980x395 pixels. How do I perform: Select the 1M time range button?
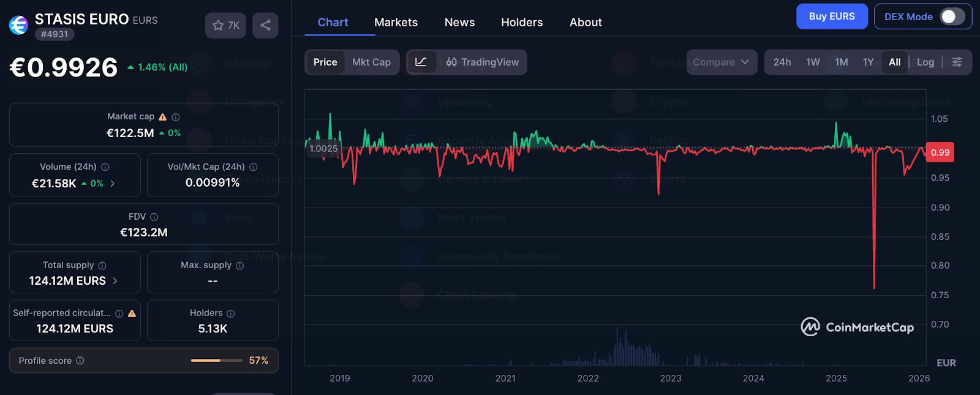(841, 62)
